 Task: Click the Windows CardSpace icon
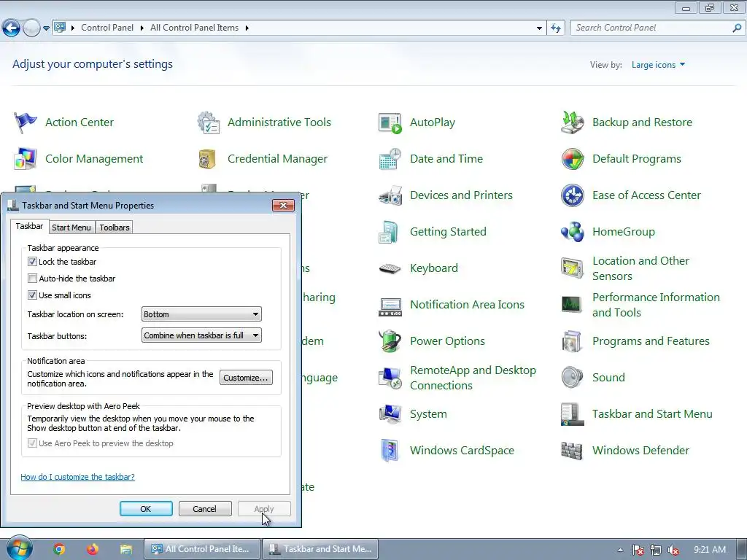coord(390,451)
